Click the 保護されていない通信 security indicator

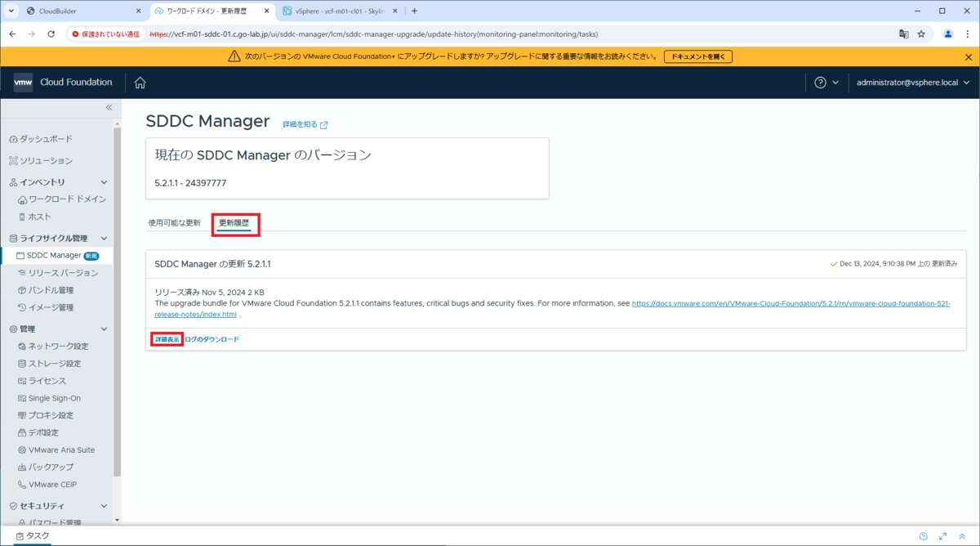pyautogui.click(x=106, y=34)
